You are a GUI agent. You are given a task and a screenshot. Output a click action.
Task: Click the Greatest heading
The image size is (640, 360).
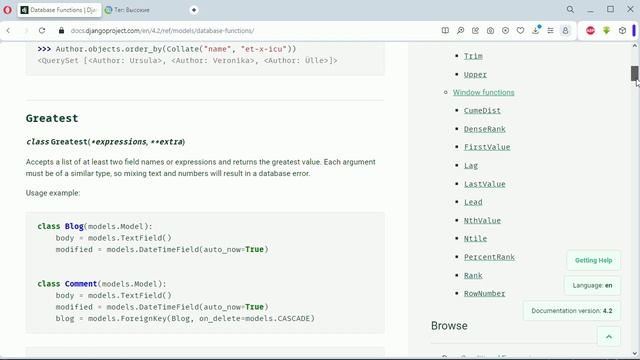click(52, 118)
